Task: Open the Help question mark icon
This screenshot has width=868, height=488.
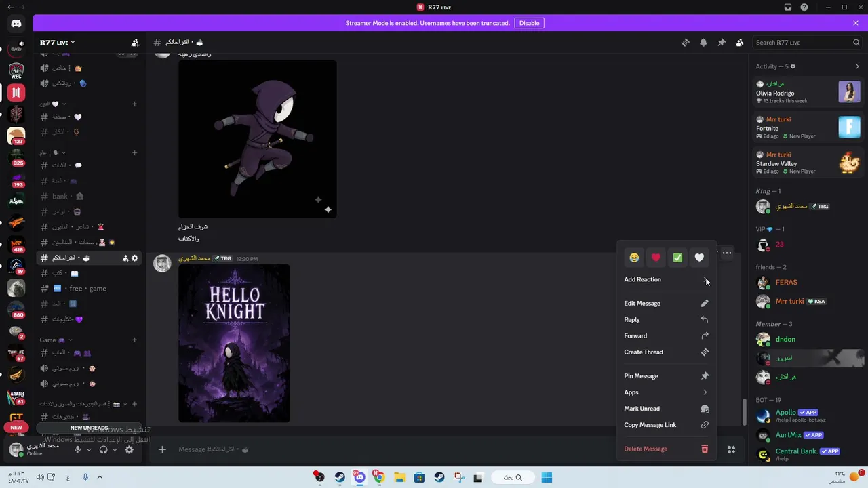Action: tap(804, 7)
